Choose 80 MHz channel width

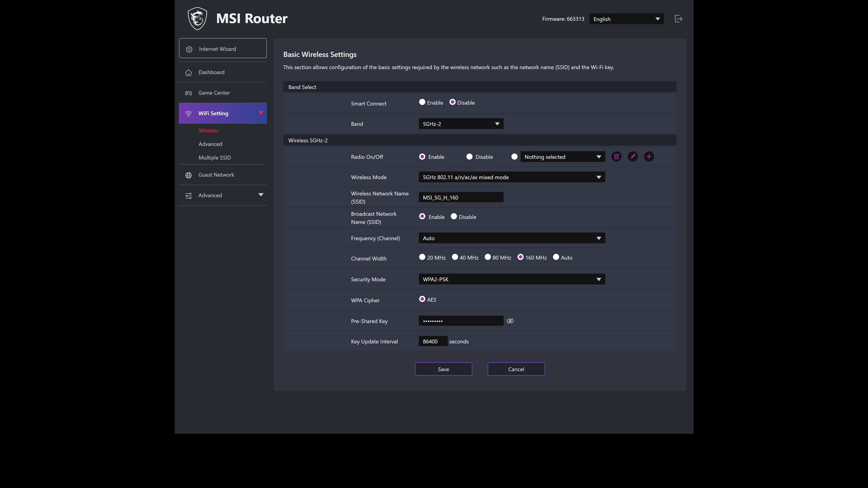[x=487, y=257]
